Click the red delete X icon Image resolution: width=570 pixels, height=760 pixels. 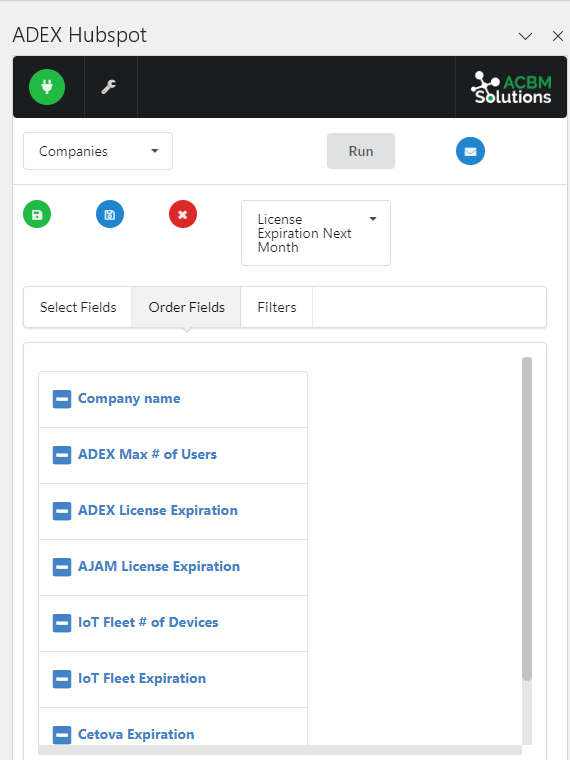coord(183,214)
